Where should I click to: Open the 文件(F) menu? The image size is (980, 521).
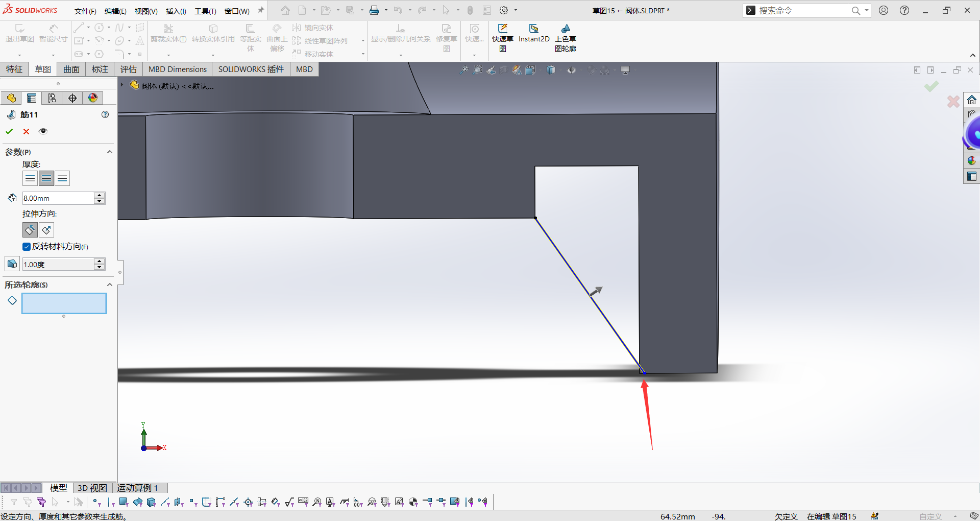tap(85, 11)
